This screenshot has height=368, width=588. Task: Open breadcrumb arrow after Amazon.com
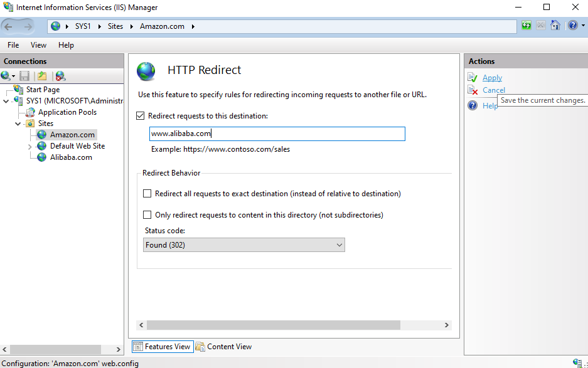pos(193,26)
